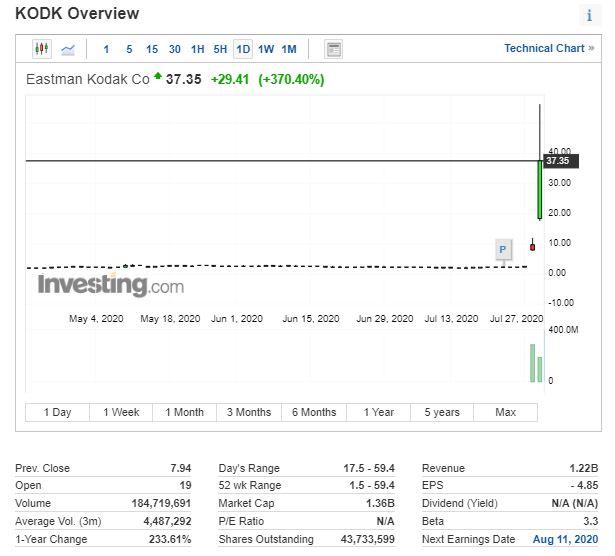
Task: Click the green candlestick on the chart
Action: [x=540, y=189]
